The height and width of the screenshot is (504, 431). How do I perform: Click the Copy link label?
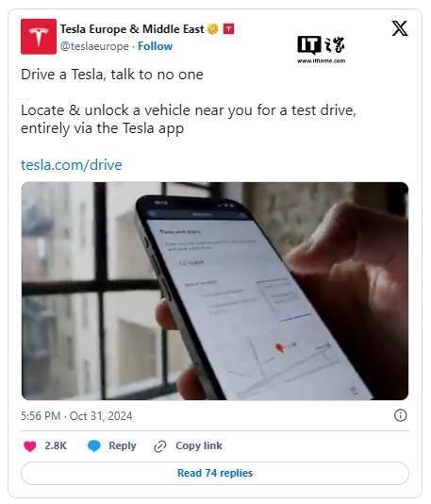199,445
